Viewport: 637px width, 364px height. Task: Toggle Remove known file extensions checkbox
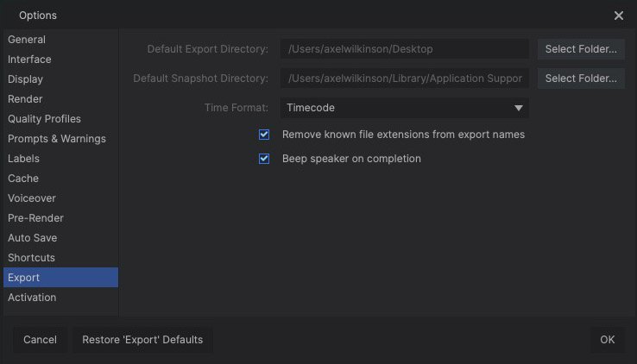click(x=265, y=135)
